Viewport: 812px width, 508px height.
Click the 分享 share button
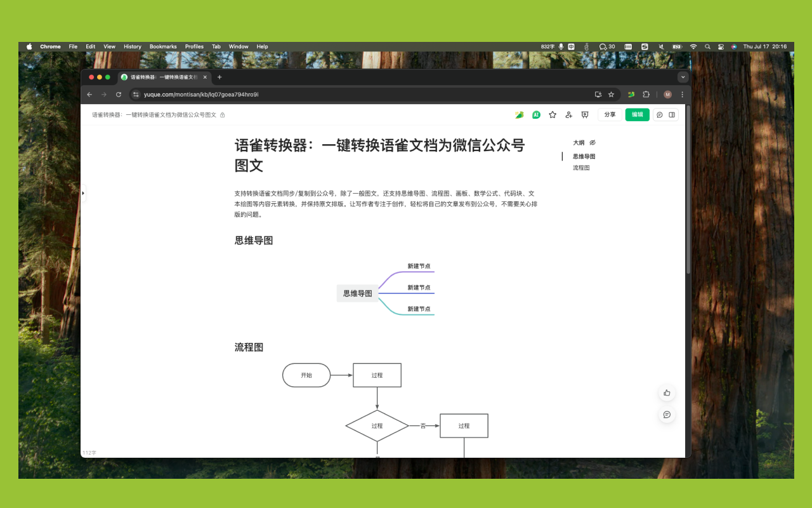pyautogui.click(x=610, y=115)
